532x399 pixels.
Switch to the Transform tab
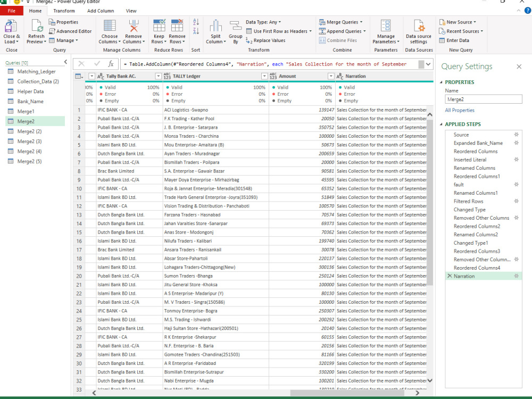64,11
